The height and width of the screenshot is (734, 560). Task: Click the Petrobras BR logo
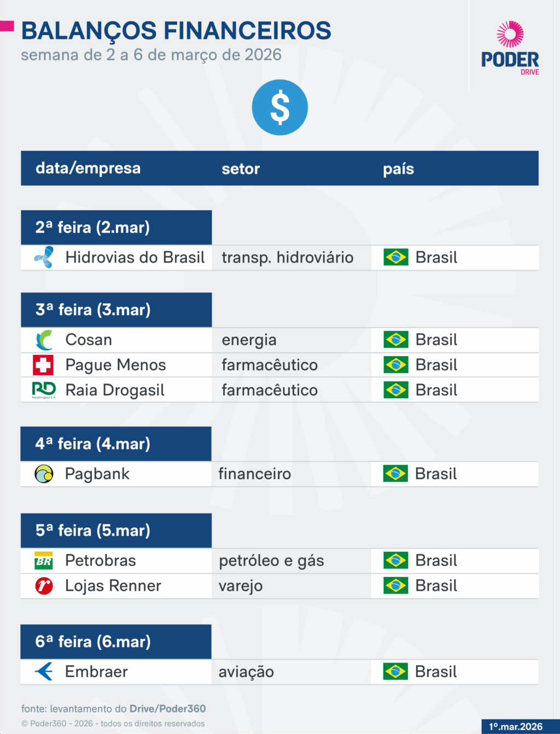tap(44, 561)
